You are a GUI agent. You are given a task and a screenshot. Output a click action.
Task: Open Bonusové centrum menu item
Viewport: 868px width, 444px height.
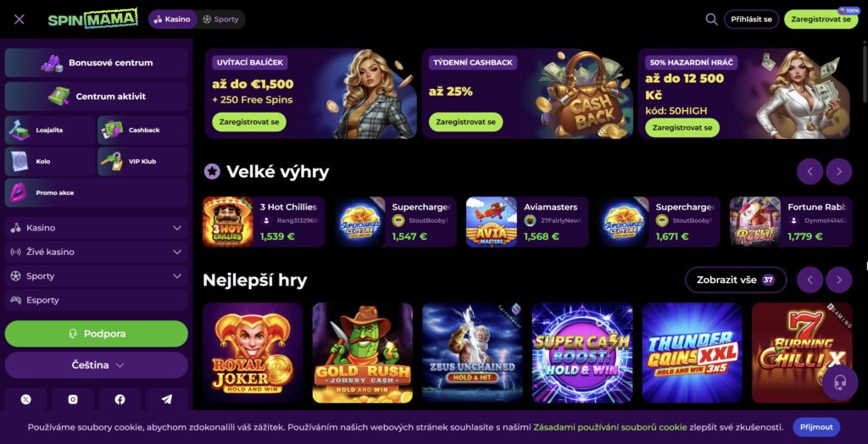click(x=97, y=63)
